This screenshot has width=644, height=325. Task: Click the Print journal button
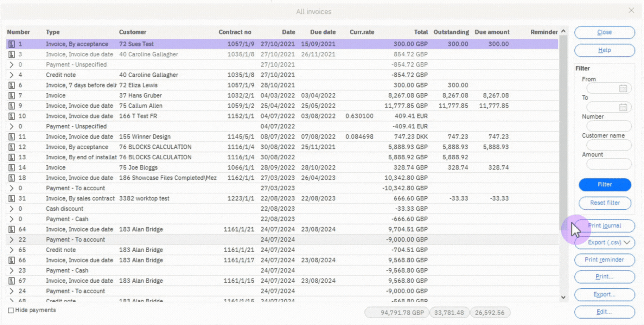[604, 225]
